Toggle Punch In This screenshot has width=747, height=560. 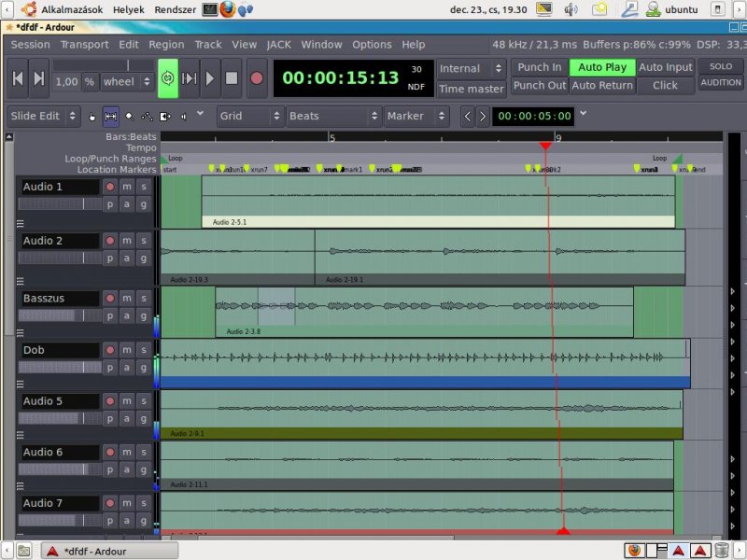point(540,67)
